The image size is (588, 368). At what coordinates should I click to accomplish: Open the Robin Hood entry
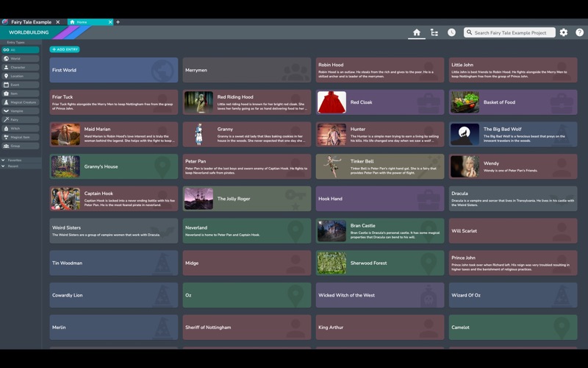380,70
